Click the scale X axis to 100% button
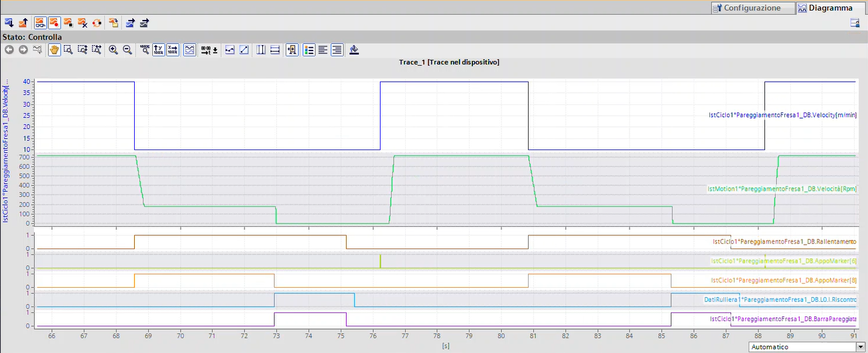Image resolution: width=868 pixels, height=353 pixels. [x=173, y=50]
